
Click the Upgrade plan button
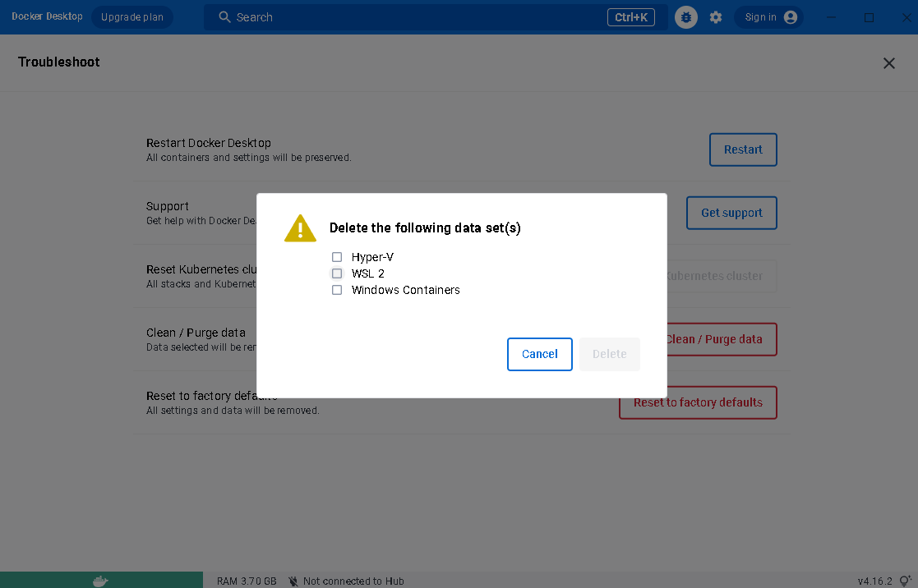132,17
